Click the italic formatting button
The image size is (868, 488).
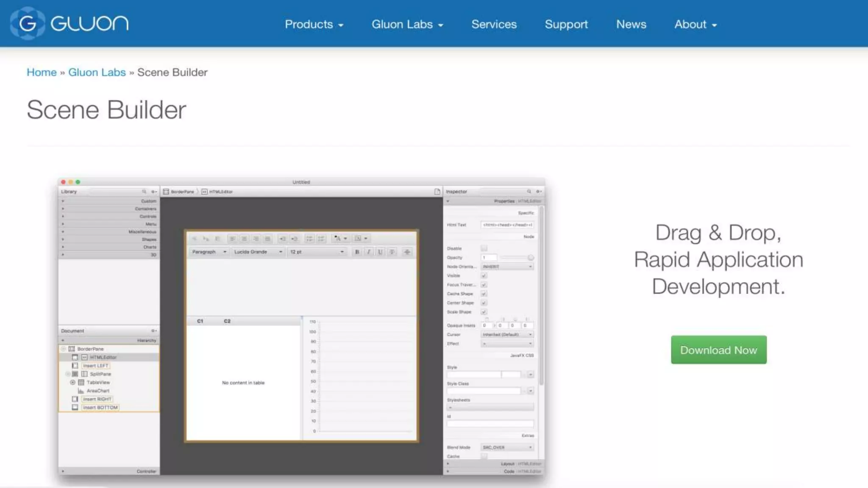pyautogui.click(x=369, y=252)
